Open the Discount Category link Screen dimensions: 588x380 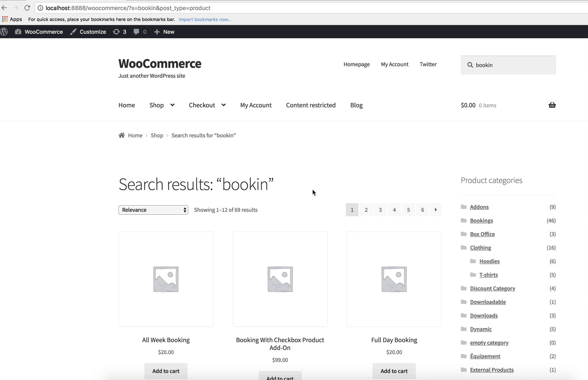coord(493,288)
